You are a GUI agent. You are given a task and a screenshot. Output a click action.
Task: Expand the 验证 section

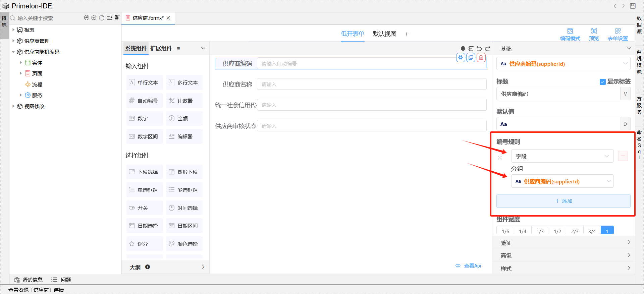(563, 243)
